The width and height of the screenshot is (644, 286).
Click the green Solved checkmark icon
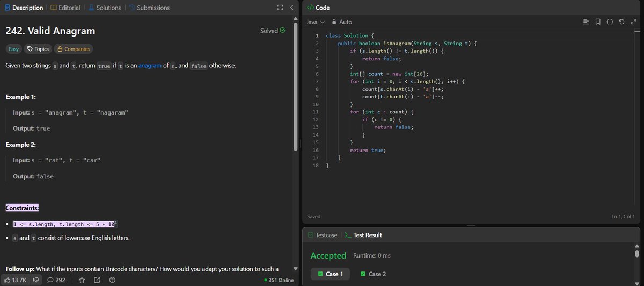(x=283, y=31)
